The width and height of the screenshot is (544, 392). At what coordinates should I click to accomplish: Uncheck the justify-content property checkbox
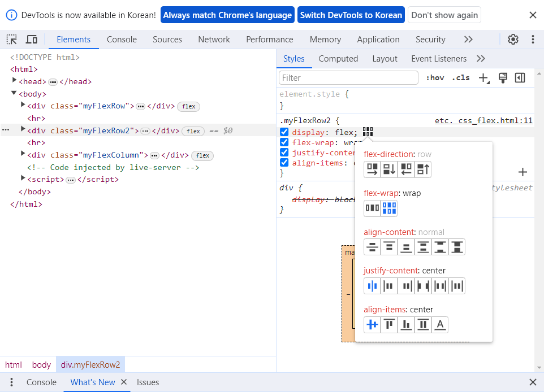pos(284,152)
